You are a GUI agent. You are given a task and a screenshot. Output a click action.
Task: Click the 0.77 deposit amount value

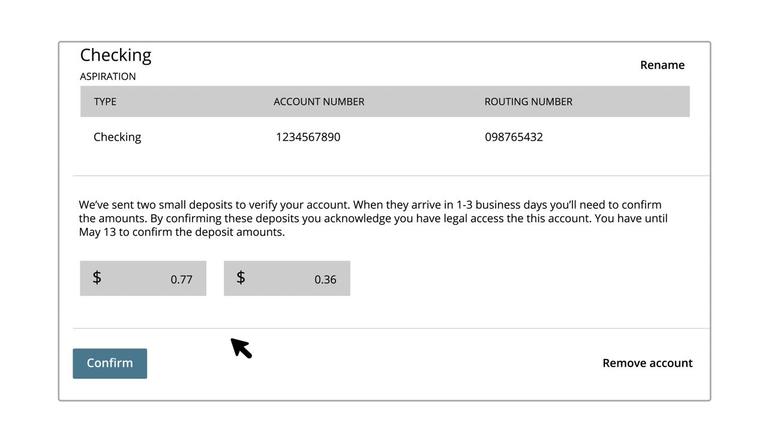point(181,280)
